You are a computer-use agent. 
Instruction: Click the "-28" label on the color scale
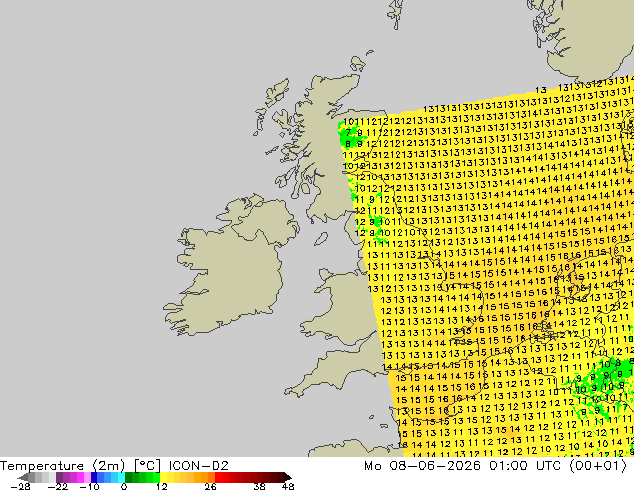(x=20, y=486)
